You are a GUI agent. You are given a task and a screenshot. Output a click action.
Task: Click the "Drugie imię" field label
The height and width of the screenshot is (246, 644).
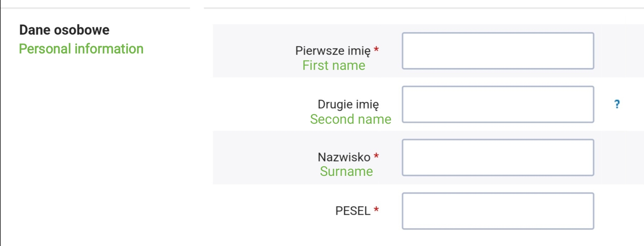tap(348, 104)
